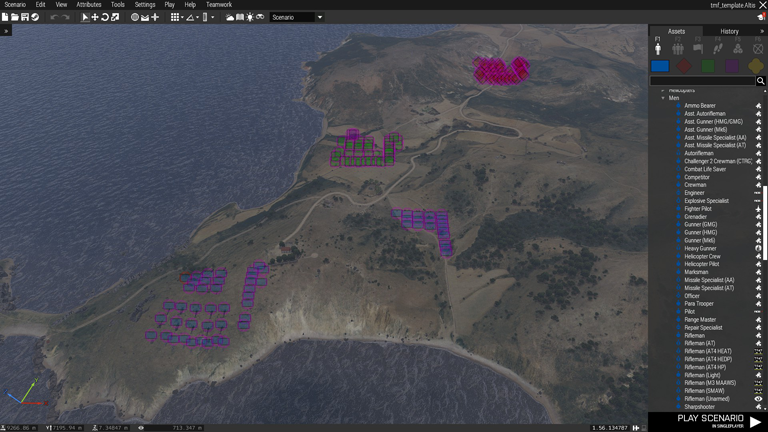
Task: Open the Scenario phase dropdown
Action: point(297,17)
